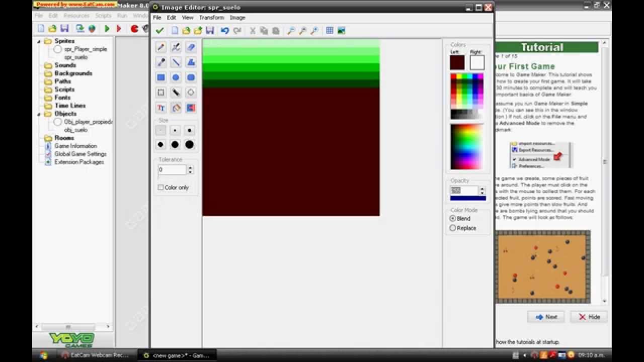The width and height of the screenshot is (644, 362).
Task: Open the View menu in Image Editor
Action: click(x=188, y=18)
